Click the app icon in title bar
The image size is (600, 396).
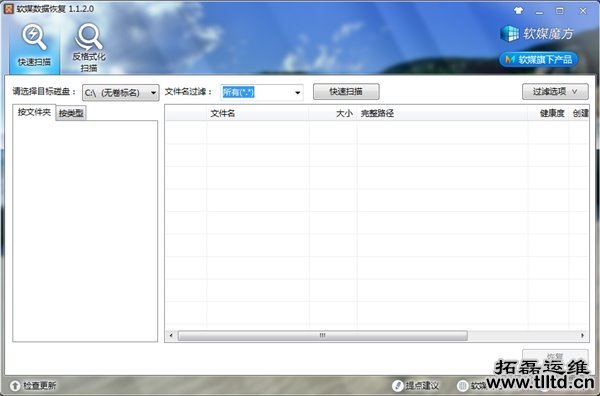[x=8, y=8]
